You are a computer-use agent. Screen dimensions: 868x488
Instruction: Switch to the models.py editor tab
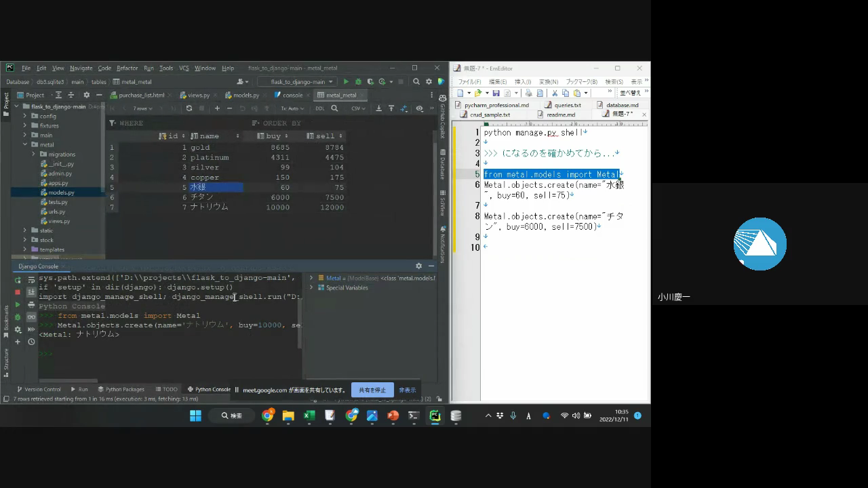pos(242,95)
